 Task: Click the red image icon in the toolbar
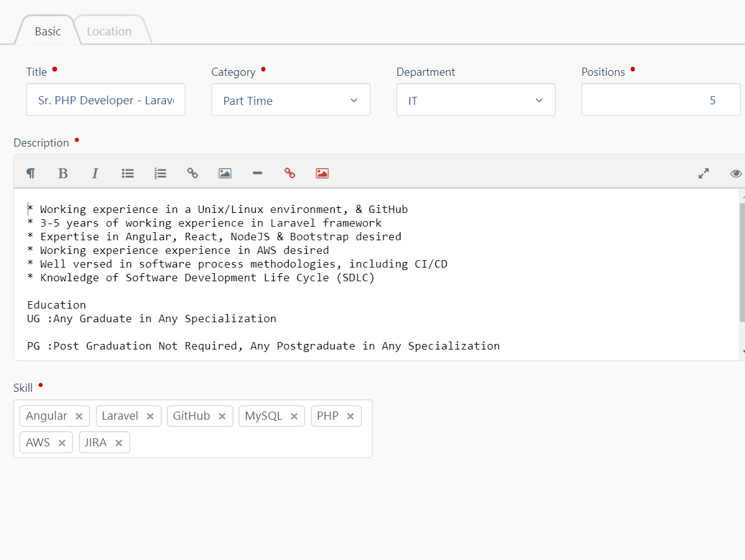pos(322,173)
